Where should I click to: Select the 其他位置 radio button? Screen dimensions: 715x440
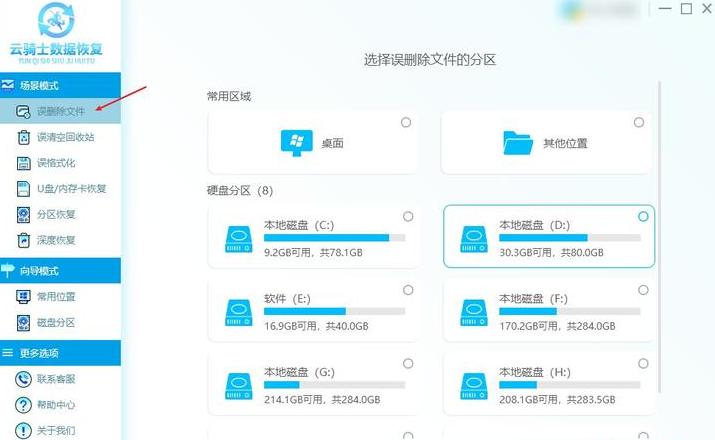639,122
